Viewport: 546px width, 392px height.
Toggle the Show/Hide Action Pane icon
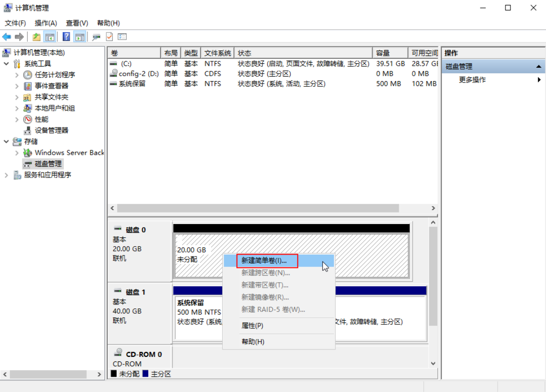pyautogui.click(x=80, y=37)
